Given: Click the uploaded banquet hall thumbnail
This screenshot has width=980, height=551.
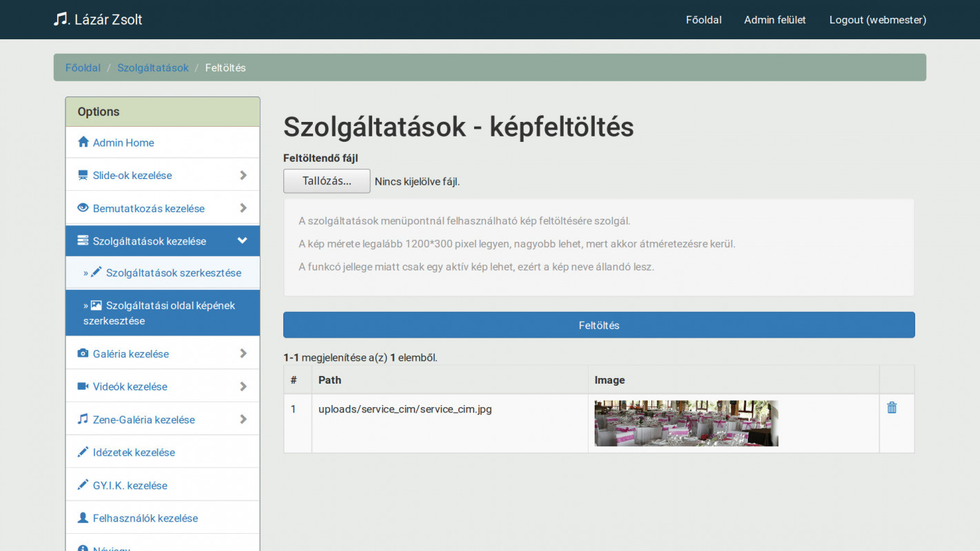Looking at the screenshot, I should (686, 424).
